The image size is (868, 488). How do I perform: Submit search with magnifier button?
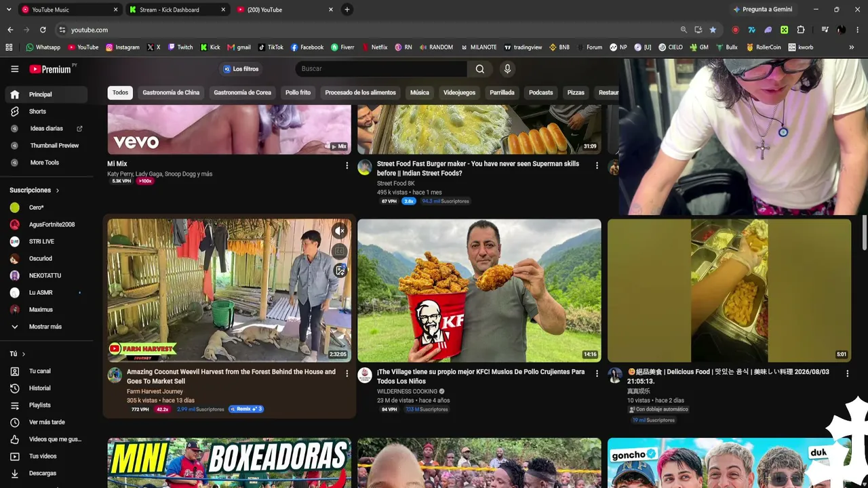pyautogui.click(x=480, y=68)
